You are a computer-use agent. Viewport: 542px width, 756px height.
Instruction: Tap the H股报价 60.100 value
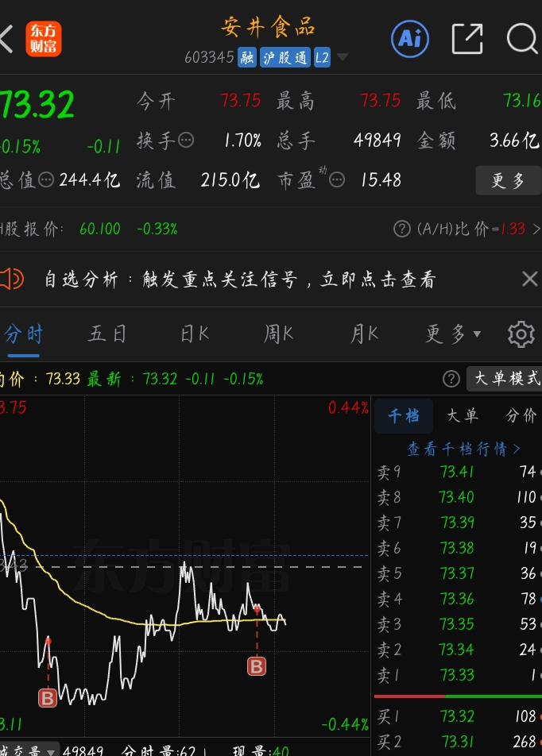point(100,229)
